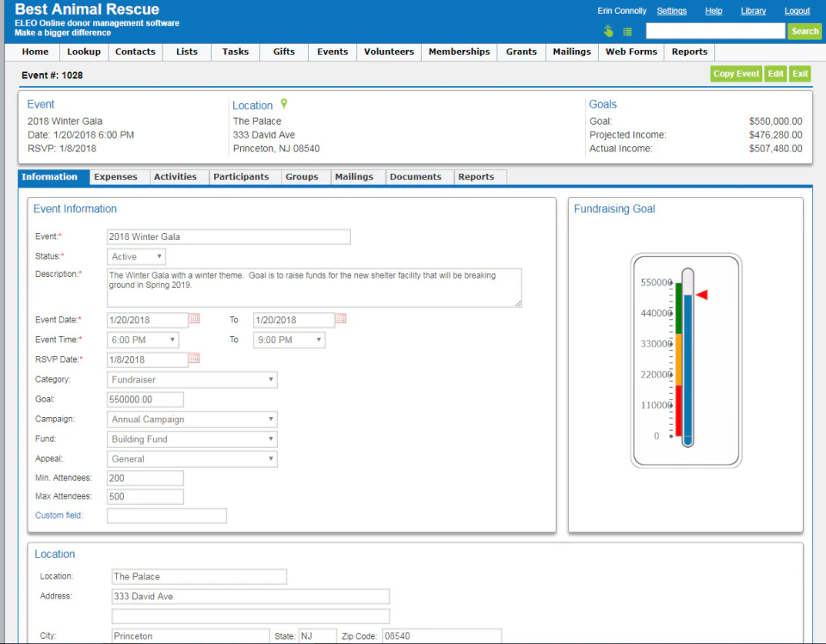Click the green hand pointer icon in header
The image size is (826, 644).
coord(607,31)
